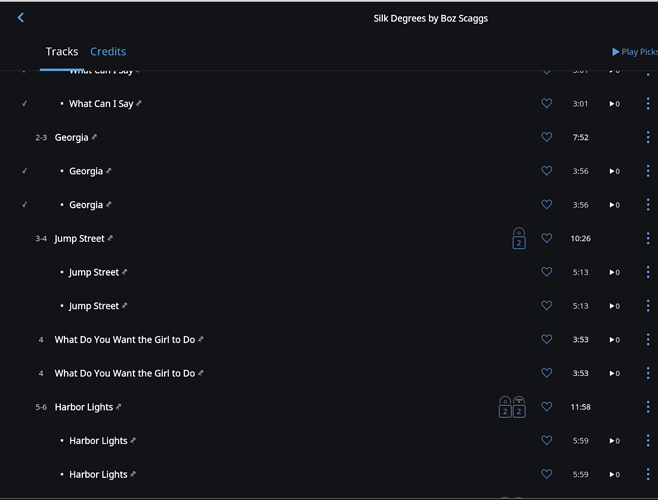This screenshot has height=500, width=658.
Task: Select the Tracks tab
Action: click(x=62, y=51)
